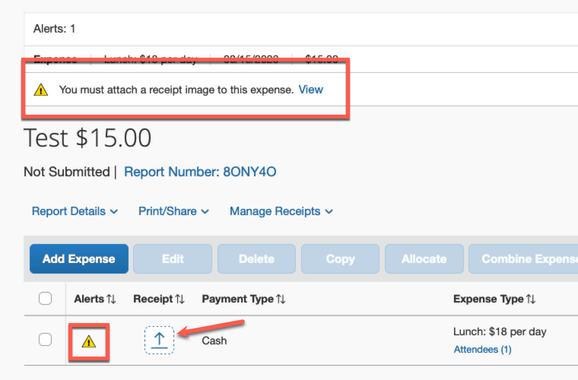Image resolution: width=578 pixels, height=380 pixels.
Task: Open the Attendees (1) link
Action: [x=483, y=349]
